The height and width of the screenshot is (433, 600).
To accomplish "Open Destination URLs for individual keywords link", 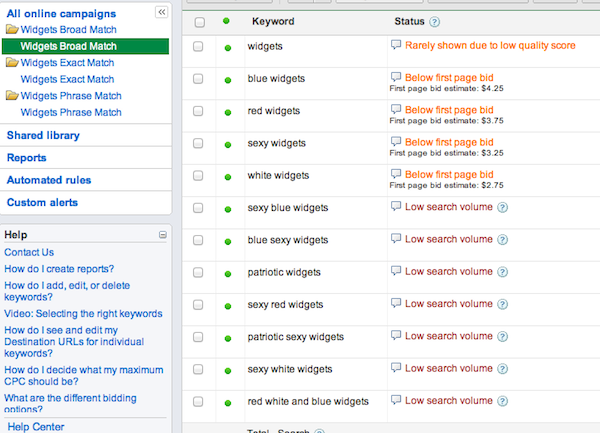I will point(74,342).
